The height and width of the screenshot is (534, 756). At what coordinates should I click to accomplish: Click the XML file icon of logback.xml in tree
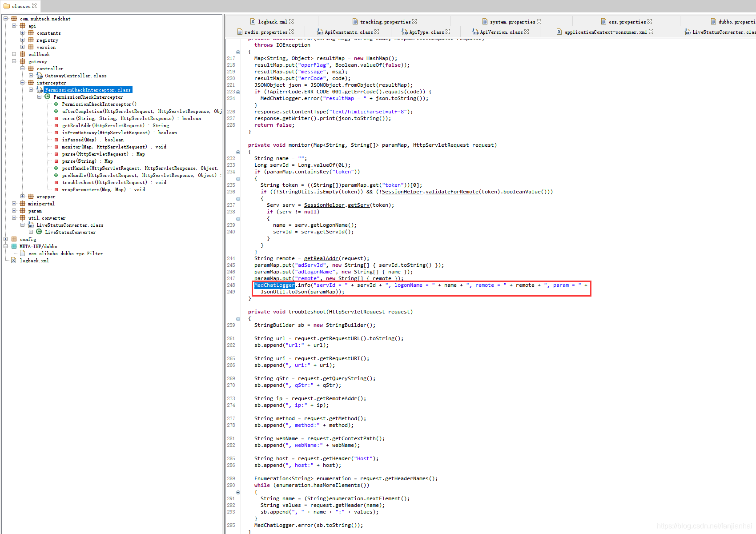[14, 261]
